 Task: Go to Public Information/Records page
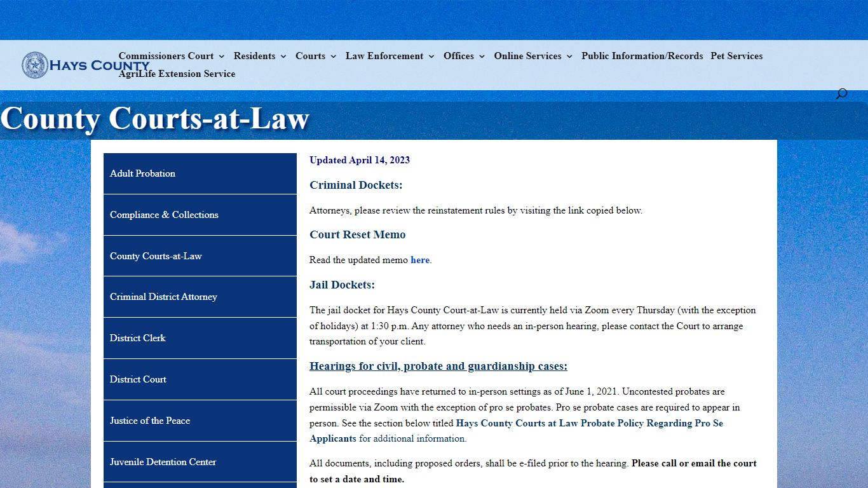[x=642, y=56]
